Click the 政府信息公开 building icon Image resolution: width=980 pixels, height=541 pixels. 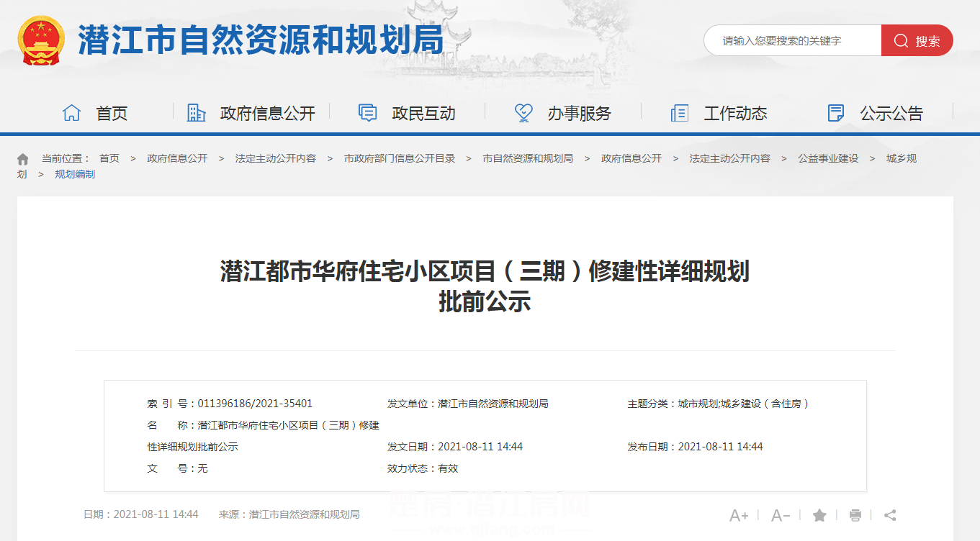[196, 113]
